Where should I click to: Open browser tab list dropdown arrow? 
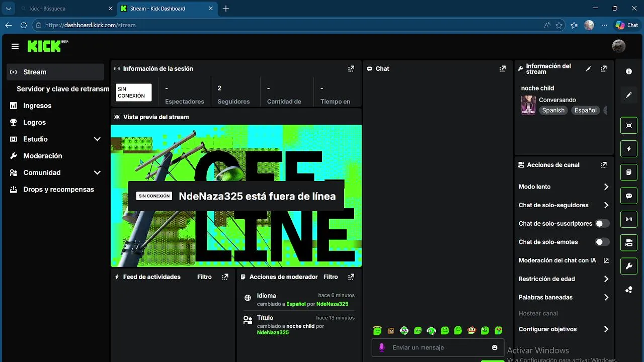[8, 9]
